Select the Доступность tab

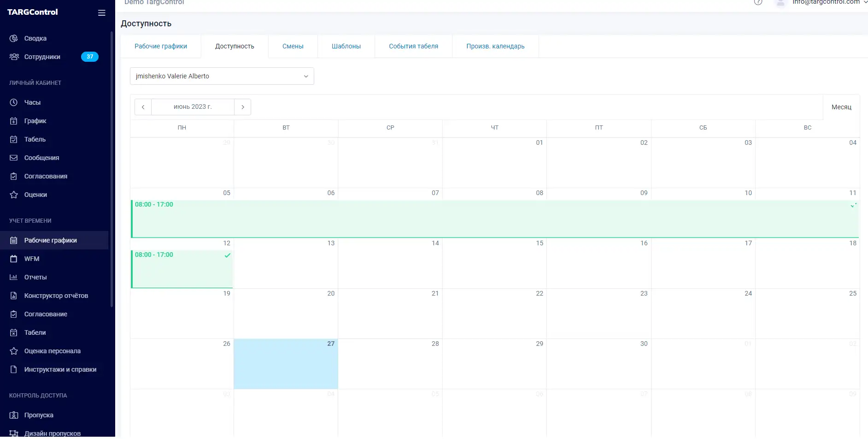pyautogui.click(x=235, y=46)
